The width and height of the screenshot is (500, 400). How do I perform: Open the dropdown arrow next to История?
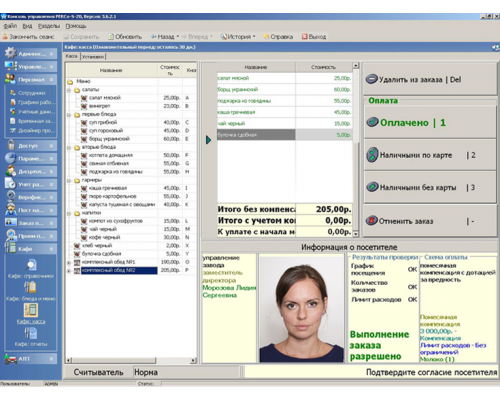[x=254, y=37]
